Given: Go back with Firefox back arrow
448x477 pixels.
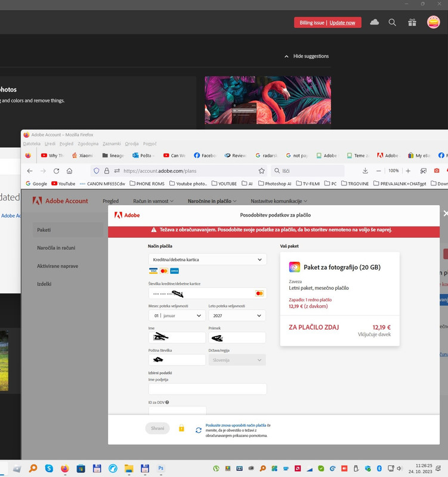Looking at the screenshot, I should pyautogui.click(x=29, y=171).
